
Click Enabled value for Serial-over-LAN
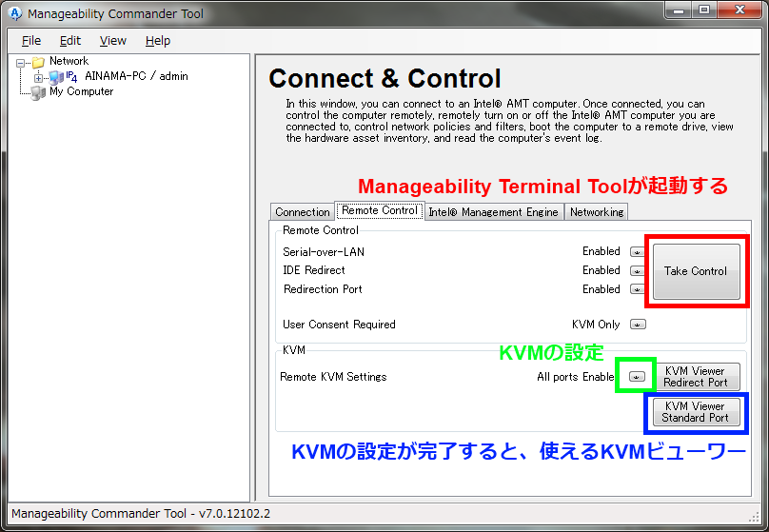601,251
